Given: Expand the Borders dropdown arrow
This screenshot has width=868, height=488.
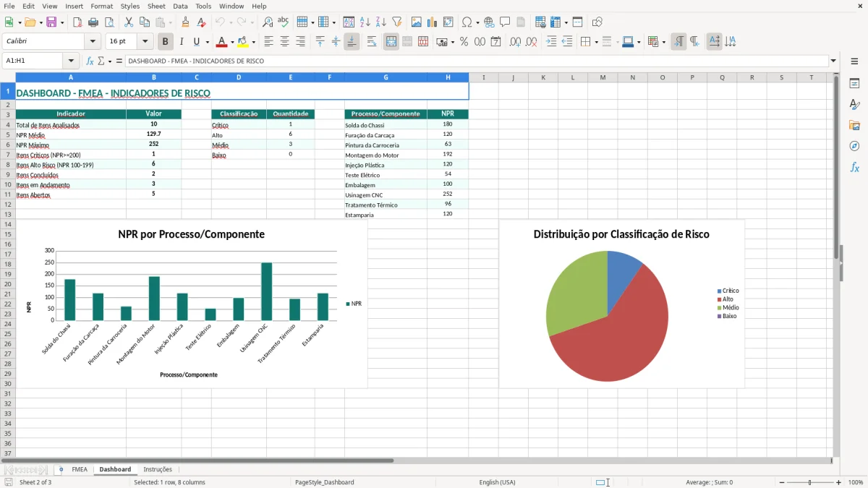Looking at the screenshot, I should tap(596, 42).
